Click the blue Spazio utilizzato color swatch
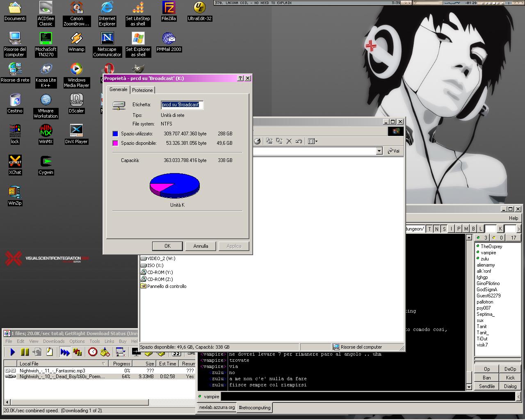Image resolution: width=525 pixels, height=420 pixels. click(x=115, y=134)
